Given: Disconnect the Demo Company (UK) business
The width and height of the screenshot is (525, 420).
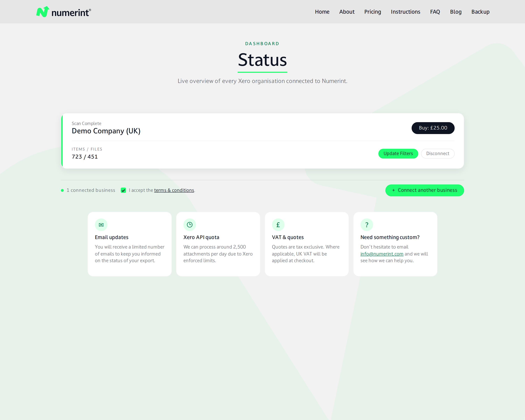Looking at the screenshot, I should coord(437,153).
